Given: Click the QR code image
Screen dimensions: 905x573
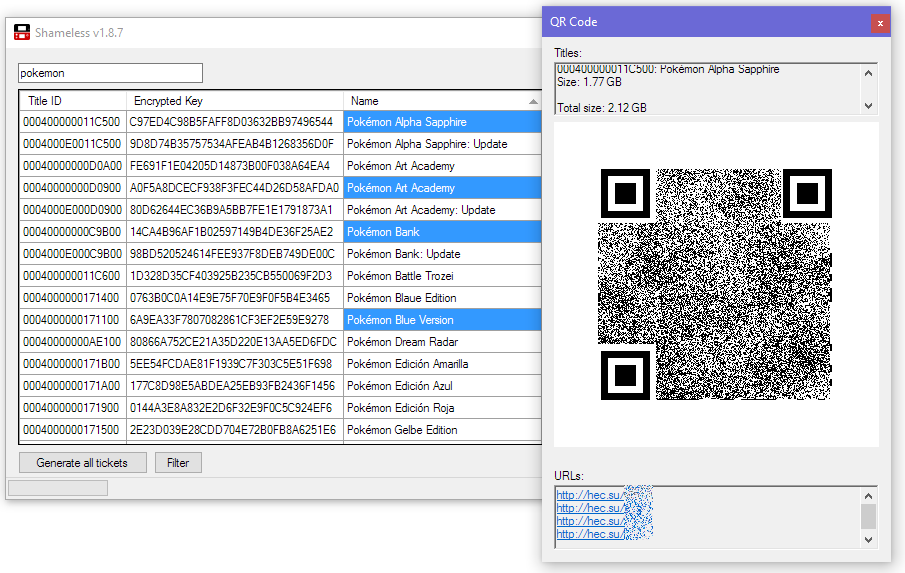Looking at the screenshot, I should click(x=716, y=284).
